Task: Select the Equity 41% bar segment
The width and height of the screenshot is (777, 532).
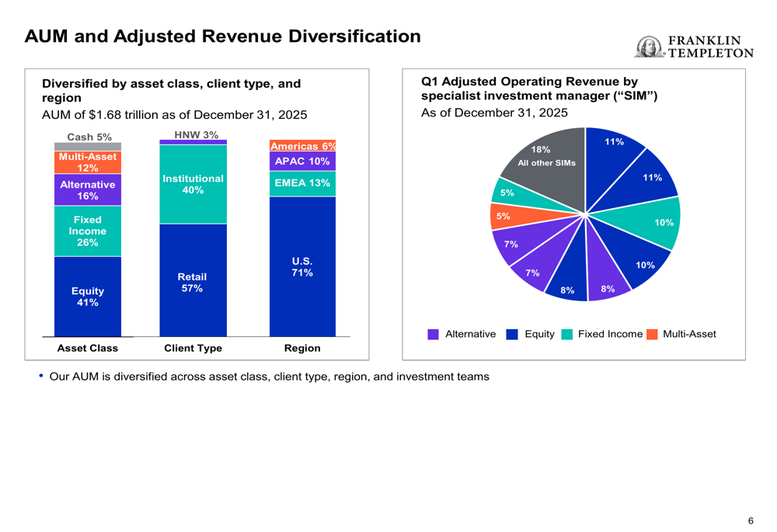Action: [88, 297]
